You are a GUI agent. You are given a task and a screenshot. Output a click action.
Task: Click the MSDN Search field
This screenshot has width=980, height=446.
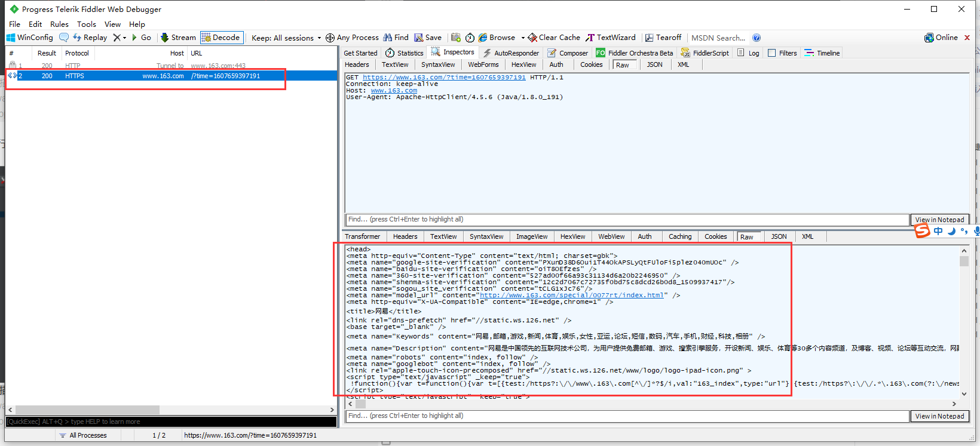[x=718, y=38]
